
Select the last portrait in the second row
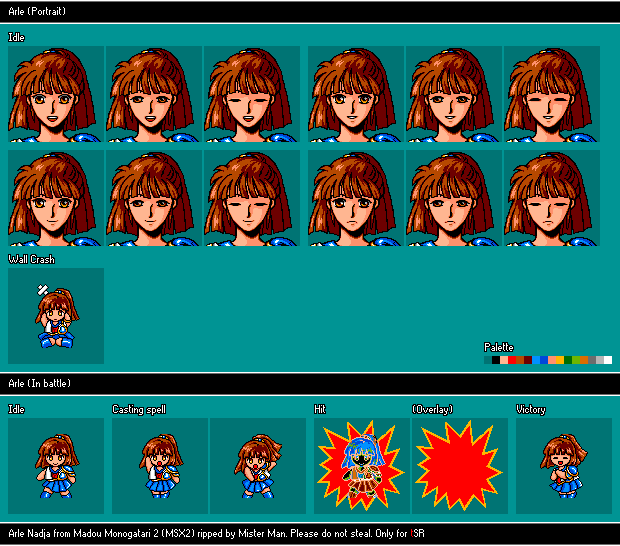[552, 198]
